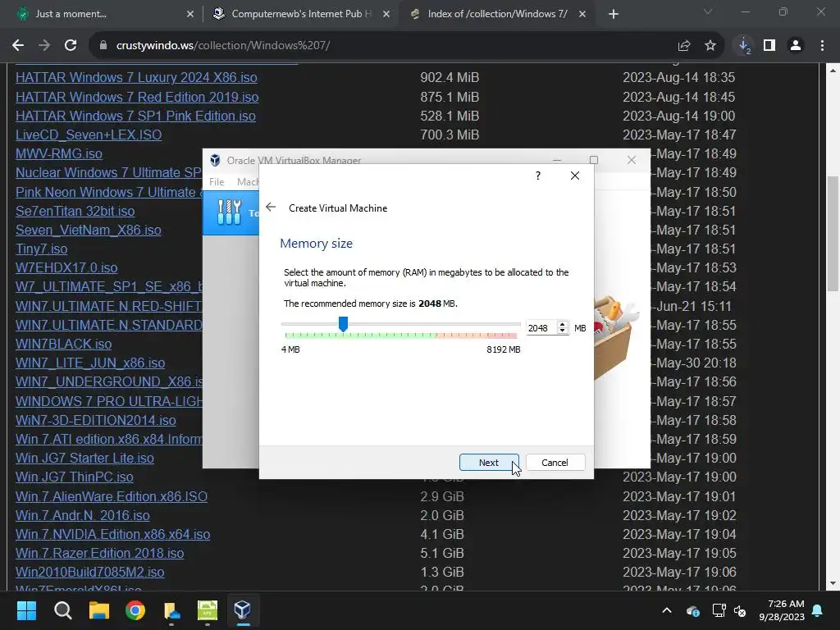Viewport: 840px width, 630px height.
Task: Open the Machine menu in VirtualBox Manager
Action: click(x=248, y=182)
